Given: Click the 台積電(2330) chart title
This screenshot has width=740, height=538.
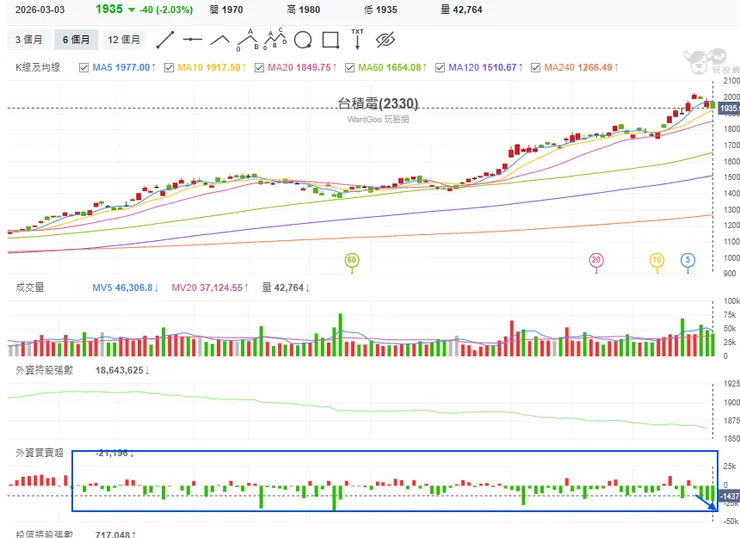Looking at the screenshot, I should (378, 103).
